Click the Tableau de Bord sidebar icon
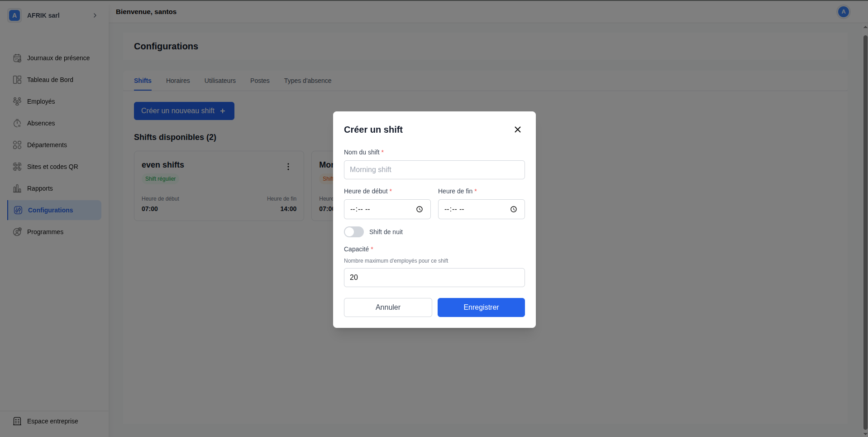Viewport: 868px width, 437px height. pyautogui.click(x=17, y=80)
